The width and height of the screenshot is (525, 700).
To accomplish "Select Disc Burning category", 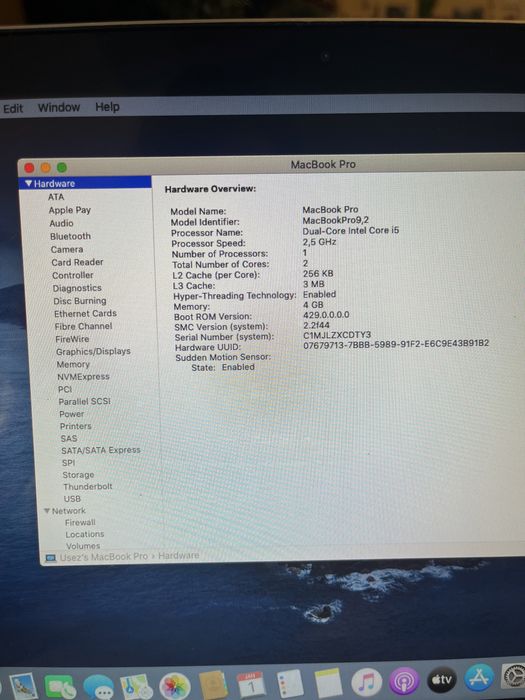I will point(80,301).
